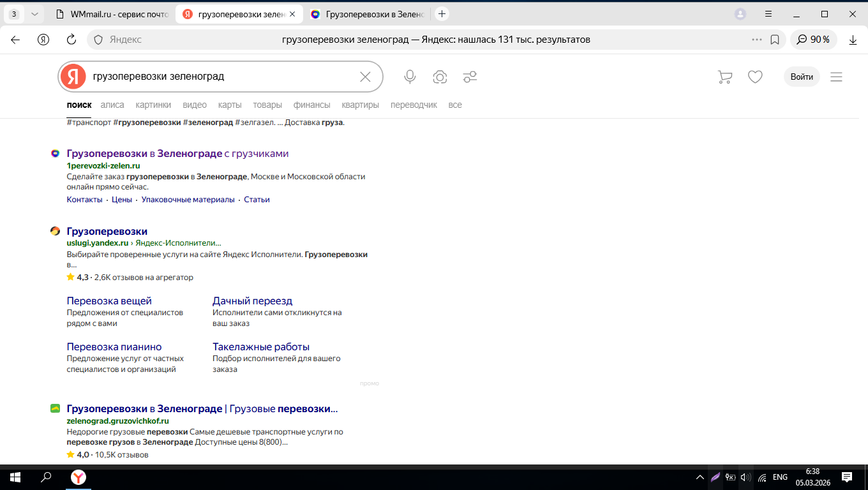Open the gruzovichkof Грузоперевозки в Зеленограде result

[202, 409]
